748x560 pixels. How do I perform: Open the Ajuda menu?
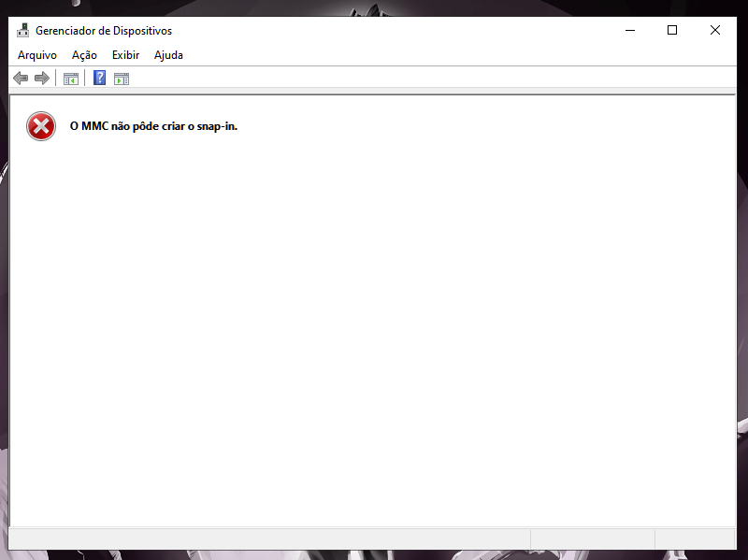click(168, 55)
